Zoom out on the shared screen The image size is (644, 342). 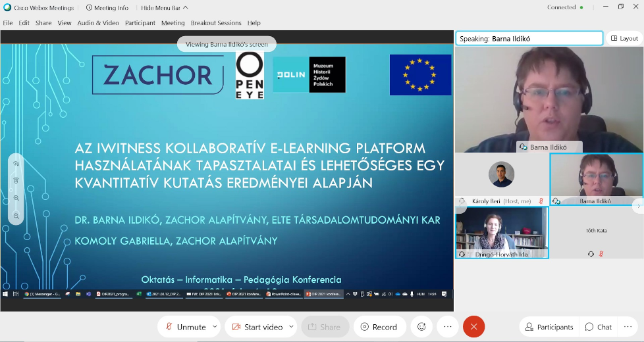coord(16,216)
